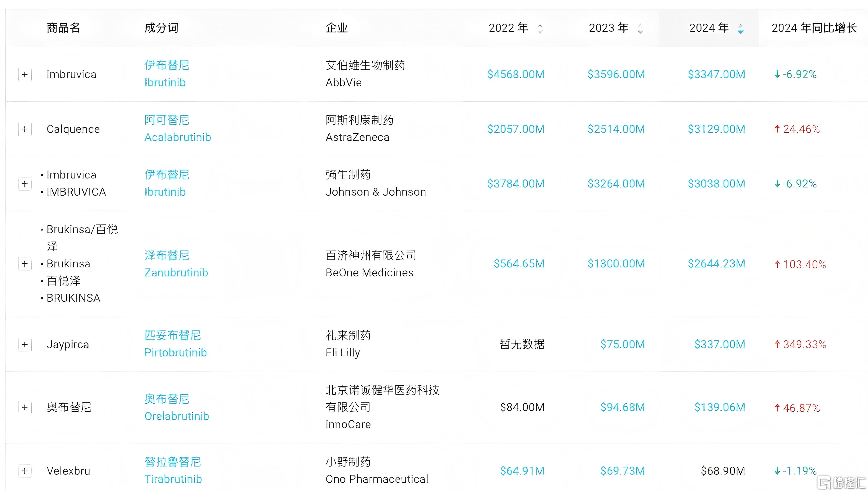The height and width of the screenshot is (492, 868).
Task: Click the 商品名 column header
Action: [63, 28]
